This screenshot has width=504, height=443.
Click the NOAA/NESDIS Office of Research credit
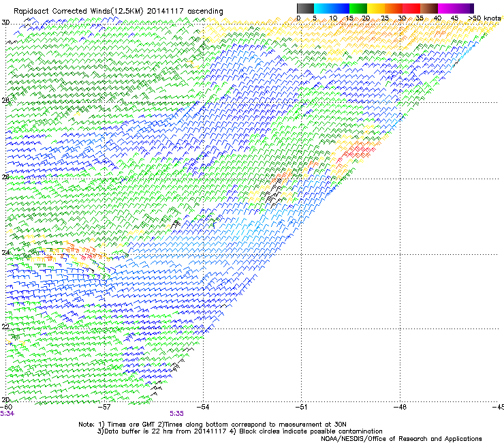[401, 439]
